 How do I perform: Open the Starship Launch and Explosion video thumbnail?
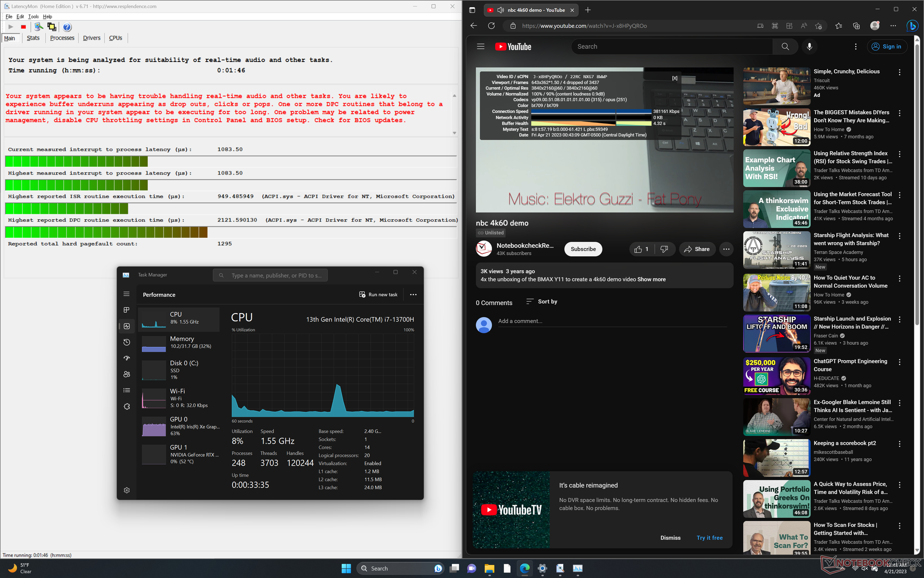776,333
